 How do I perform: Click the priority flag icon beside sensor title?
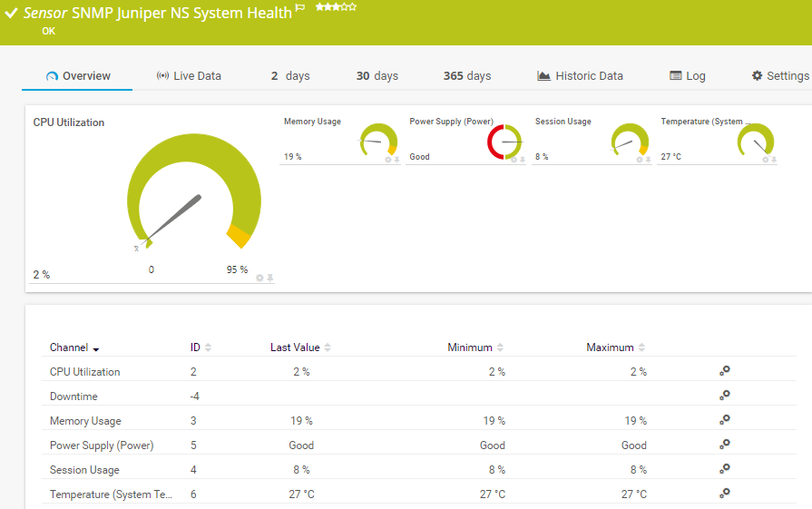(300, 8)
